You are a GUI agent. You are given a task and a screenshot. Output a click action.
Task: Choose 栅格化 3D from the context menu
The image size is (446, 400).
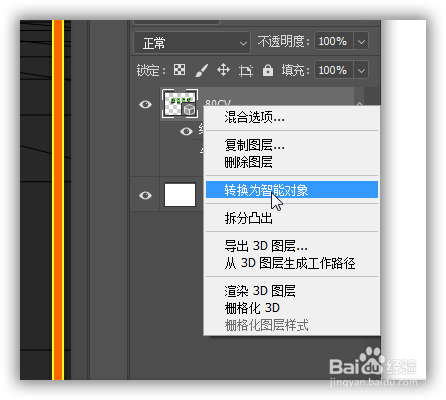(x=292, y=308)
